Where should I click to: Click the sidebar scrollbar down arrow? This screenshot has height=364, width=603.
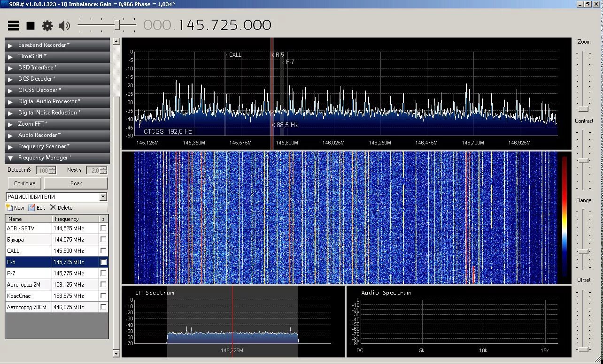pos(116,353)
